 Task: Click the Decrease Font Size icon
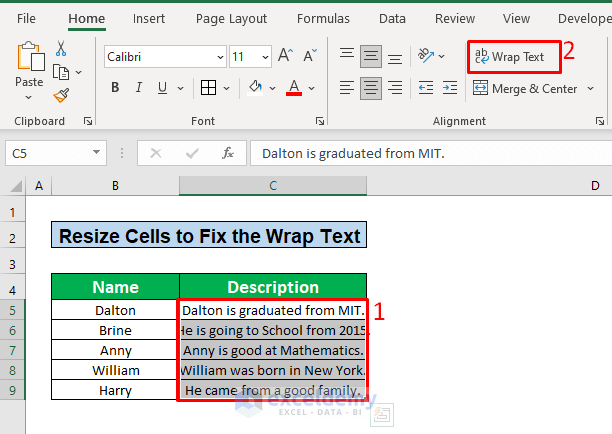pos(308,56)
